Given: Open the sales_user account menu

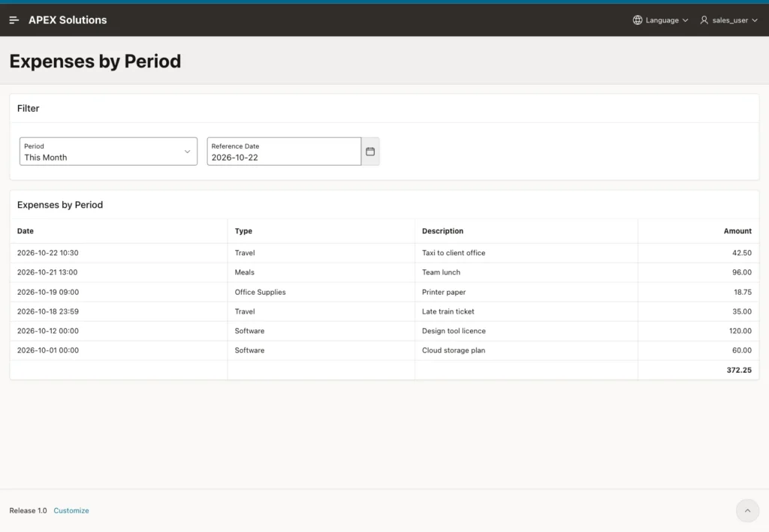Looking at the screenshot, I should (729, 20).
